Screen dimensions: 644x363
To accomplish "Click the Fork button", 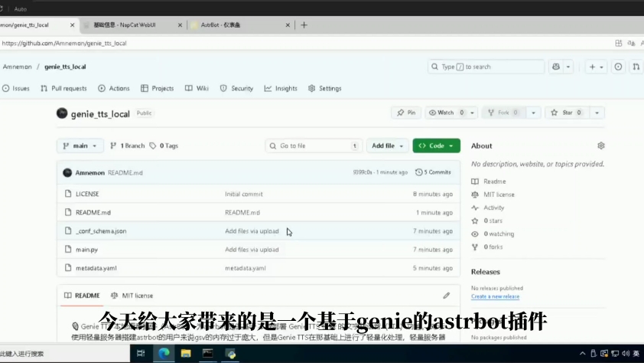I will (x=503, y=113).
